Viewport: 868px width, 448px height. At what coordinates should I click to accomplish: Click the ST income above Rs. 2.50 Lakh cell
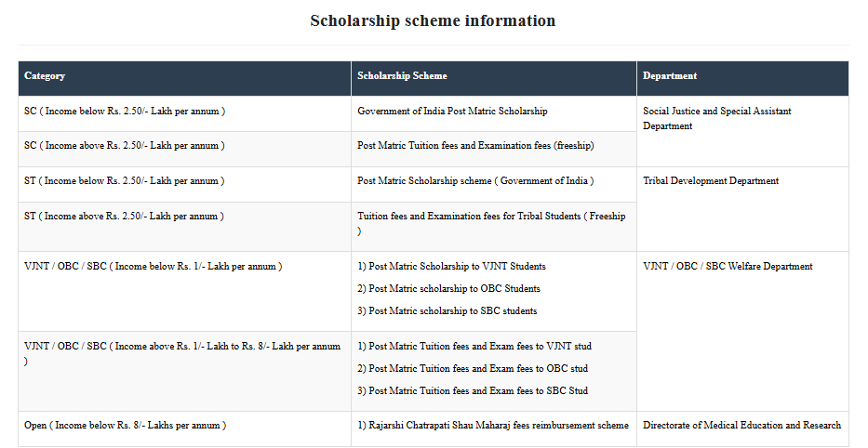click(x=125, y=217)
